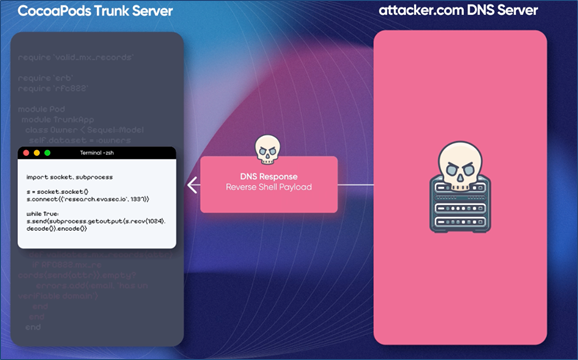Click the left-pointing arrow head near Terminal
578x360 pixels.
pyautogui.click(x=192, y=185)
